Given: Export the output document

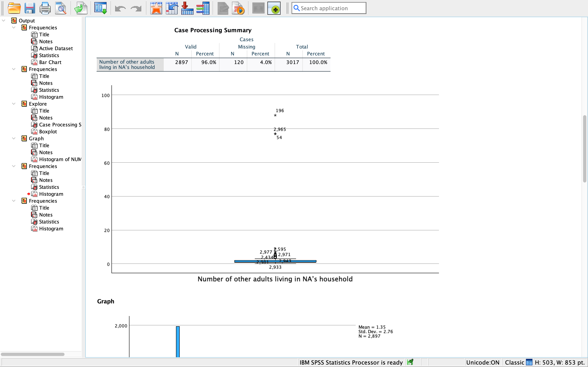Looking at the screenshot, I should tap(81, 8).
